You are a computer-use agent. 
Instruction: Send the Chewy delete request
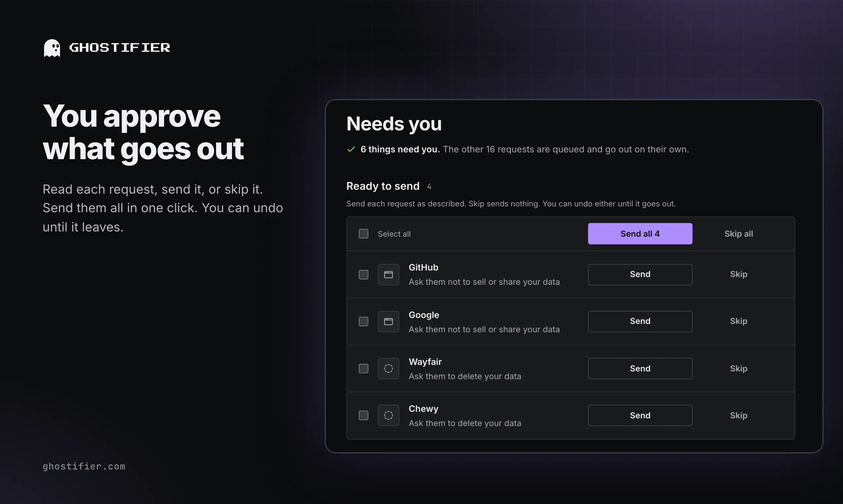point(640,415)
